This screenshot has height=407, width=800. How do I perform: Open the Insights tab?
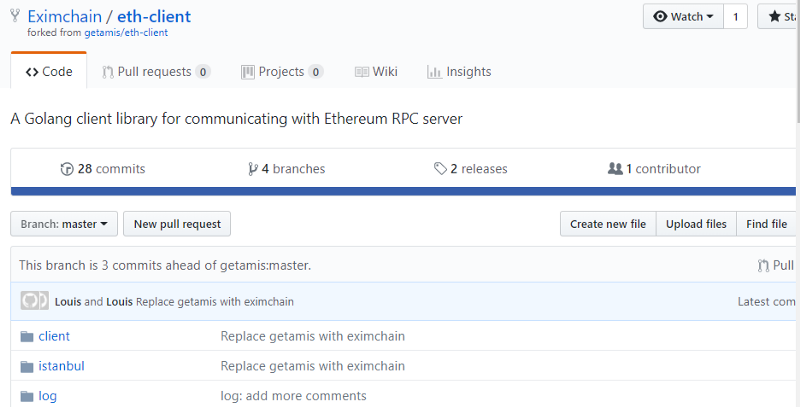point(459,72)
